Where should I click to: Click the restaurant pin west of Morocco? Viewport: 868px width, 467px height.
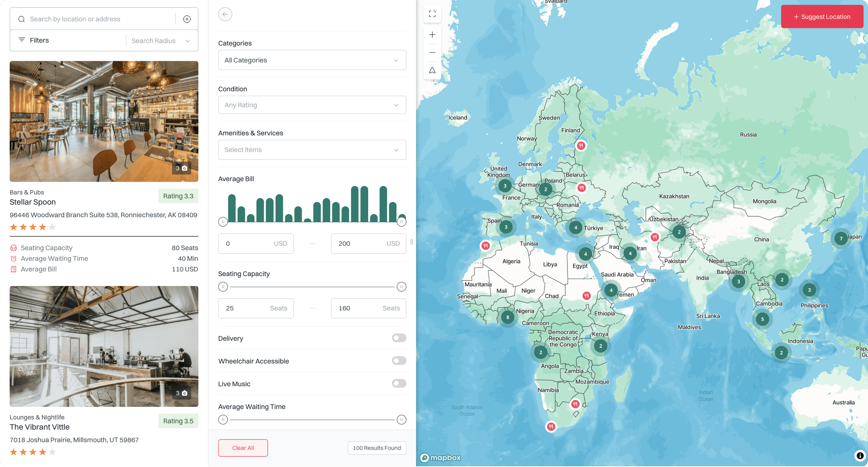click(x=485, y=245)
